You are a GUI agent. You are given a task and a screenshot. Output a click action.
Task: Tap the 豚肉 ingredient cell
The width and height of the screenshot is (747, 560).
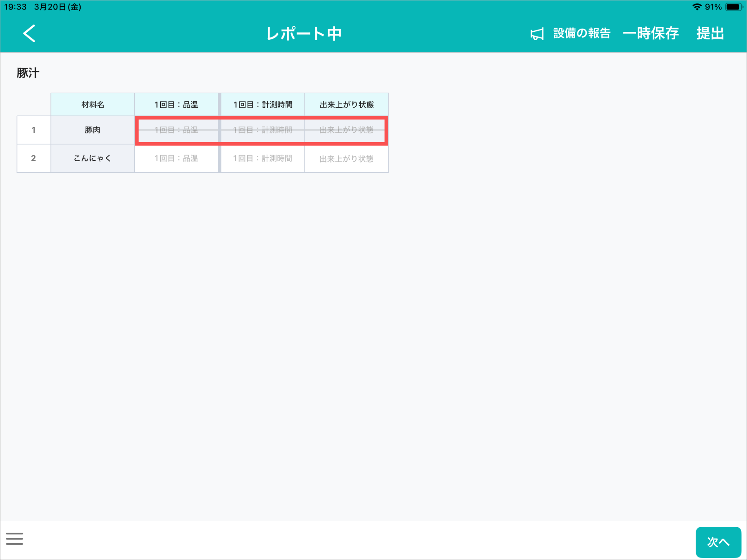point(93,130)
